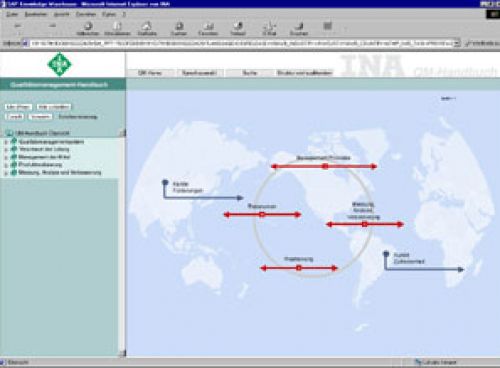Image resolution: width=500 pixels, height=368 pixels.
Task: Click the Home (Startseite) toolbar icon
Action: [x=147, y=28]
